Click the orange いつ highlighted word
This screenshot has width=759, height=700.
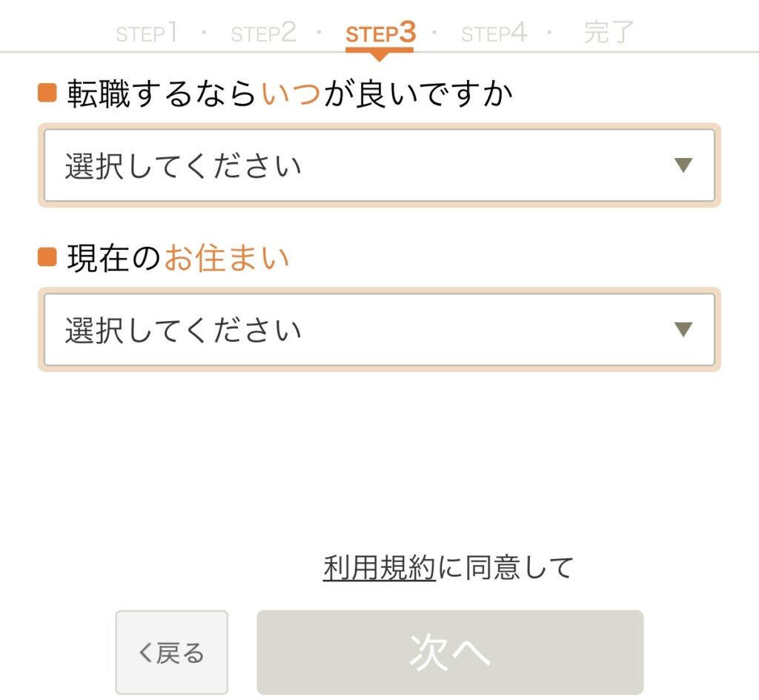click(291, 94)
